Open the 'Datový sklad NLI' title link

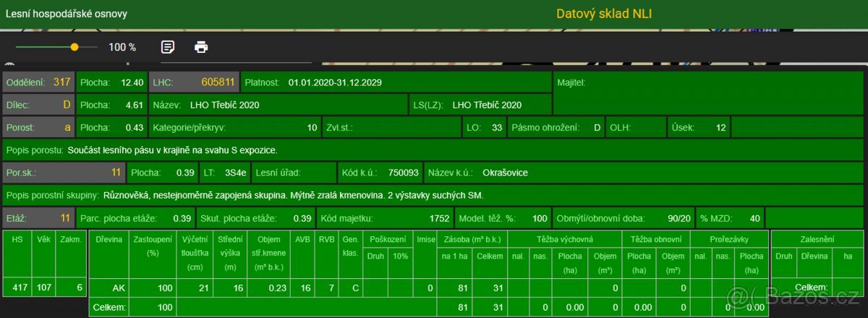(x=604, y=14)
